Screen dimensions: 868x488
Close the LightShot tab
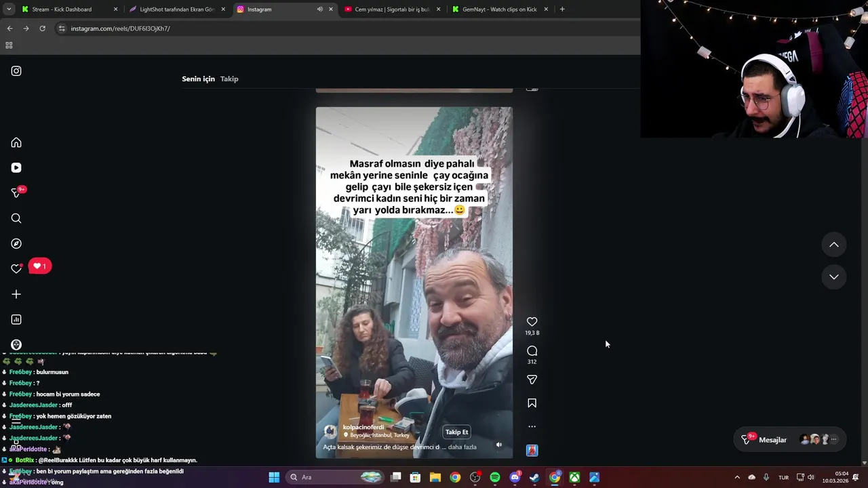point(223,9)
